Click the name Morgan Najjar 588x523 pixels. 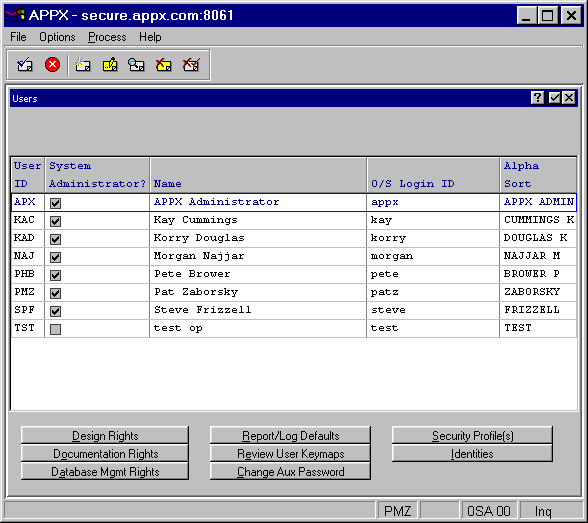(199, 256)
